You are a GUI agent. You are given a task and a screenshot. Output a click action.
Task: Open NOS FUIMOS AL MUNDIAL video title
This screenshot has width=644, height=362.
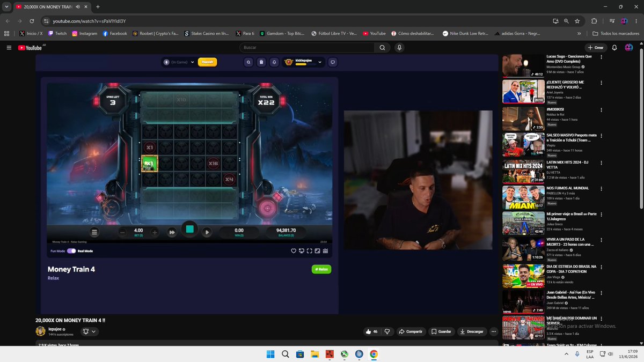[x=567, y=188]
